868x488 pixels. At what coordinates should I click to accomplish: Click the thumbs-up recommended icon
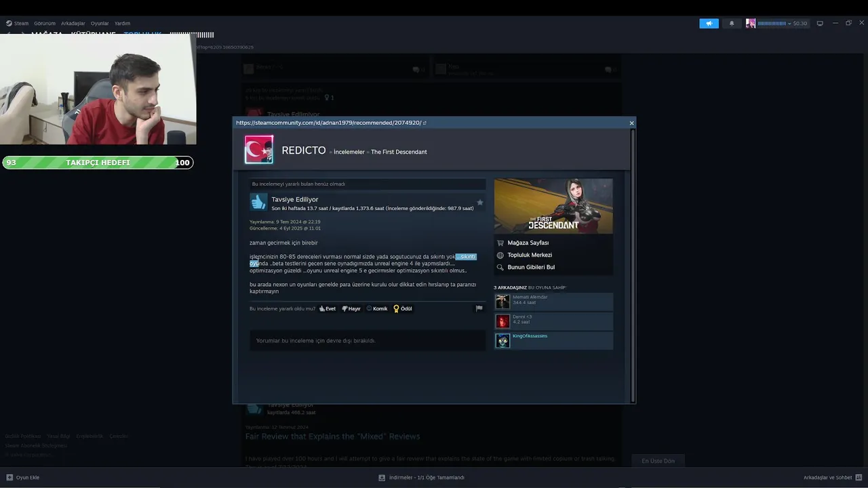coord(258,202)
